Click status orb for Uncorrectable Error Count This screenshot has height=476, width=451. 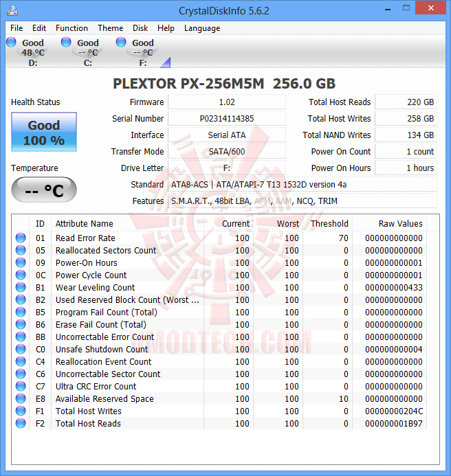pos(21,337)
